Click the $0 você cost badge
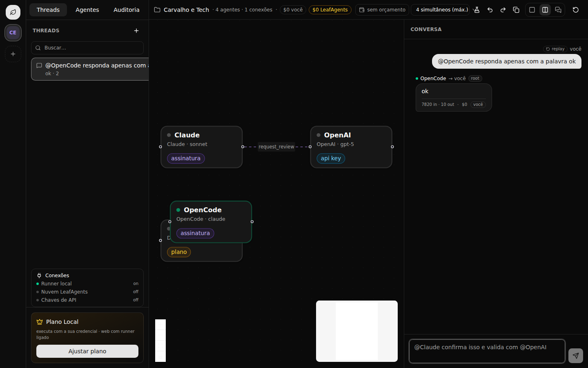The width and height of the screenshot is (588, 368). (x=293, y=10)
